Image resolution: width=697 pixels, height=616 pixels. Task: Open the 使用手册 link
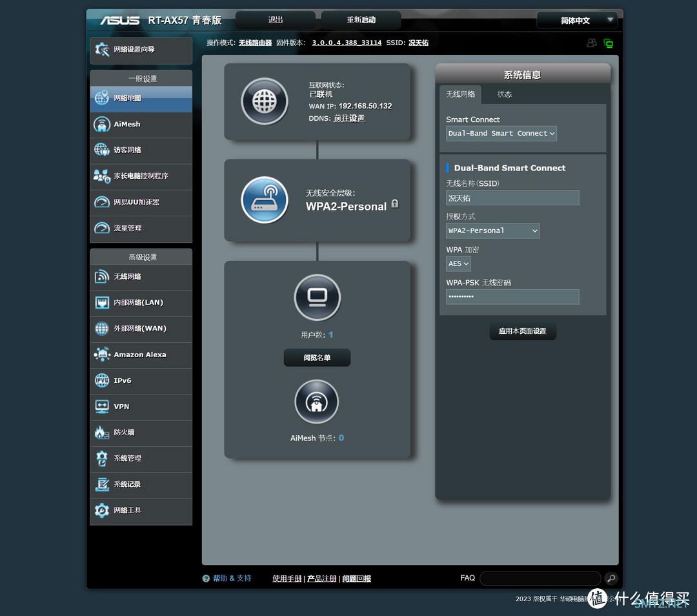[x=287, y=578]
